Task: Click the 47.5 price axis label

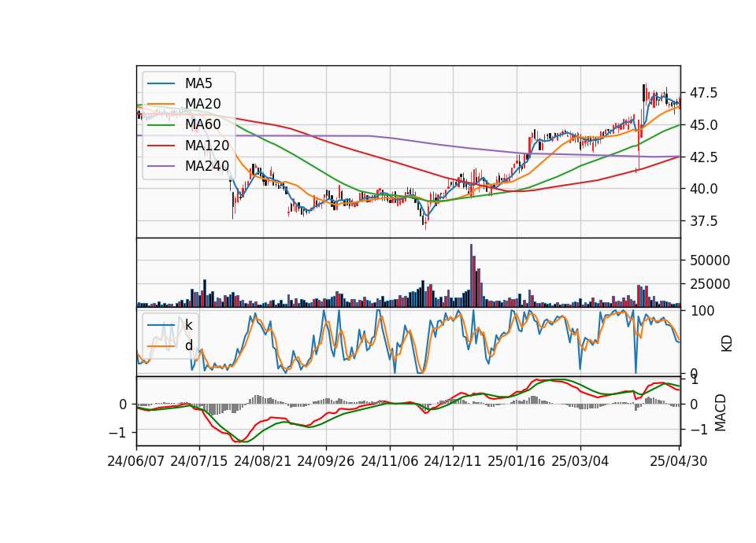Action: 703,93
